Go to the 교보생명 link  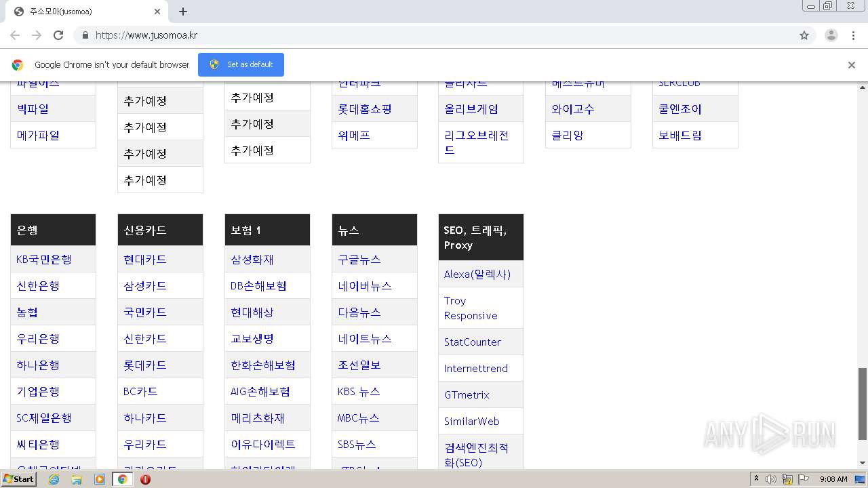pos(252,338)
